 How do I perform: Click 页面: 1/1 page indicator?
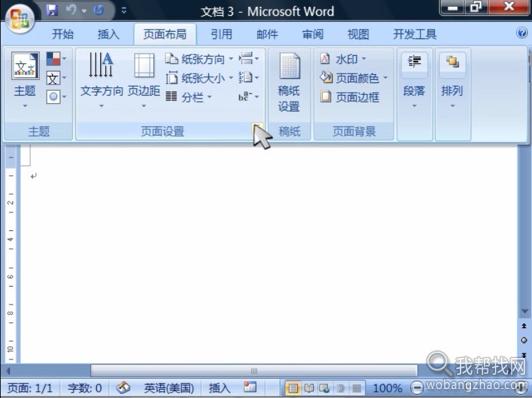coord(30,388)
